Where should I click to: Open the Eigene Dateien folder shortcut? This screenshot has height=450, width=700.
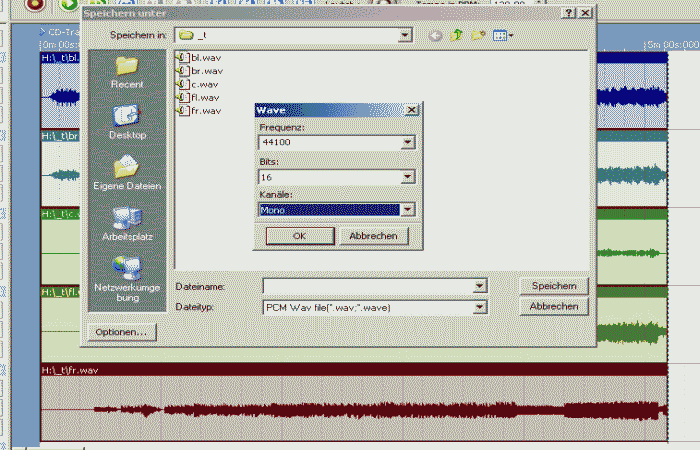tap(126, 172)
